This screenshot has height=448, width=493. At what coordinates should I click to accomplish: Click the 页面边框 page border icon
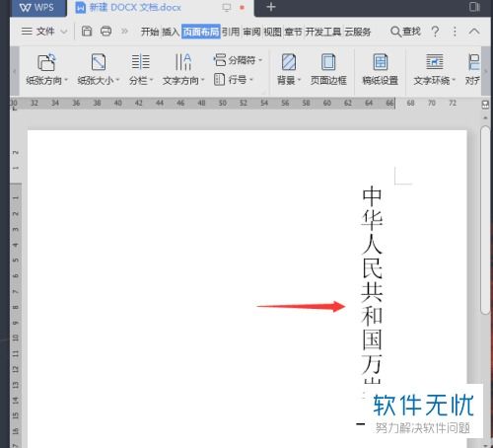coord(328,62)
